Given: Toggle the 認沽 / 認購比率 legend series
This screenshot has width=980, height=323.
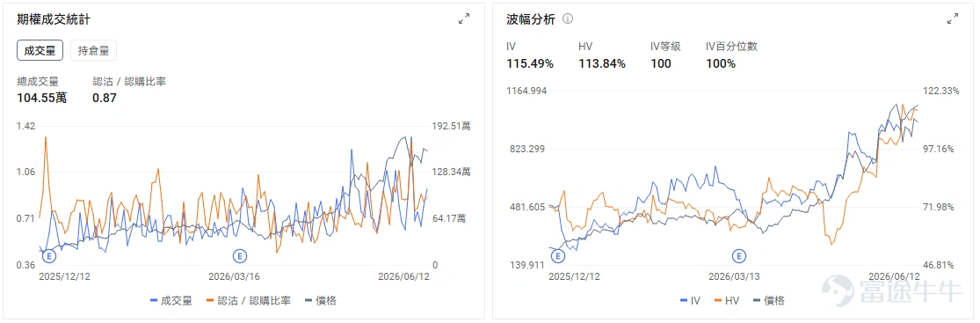Looking at the screenshot, I should pyautogui.click(x=248, y=300).
